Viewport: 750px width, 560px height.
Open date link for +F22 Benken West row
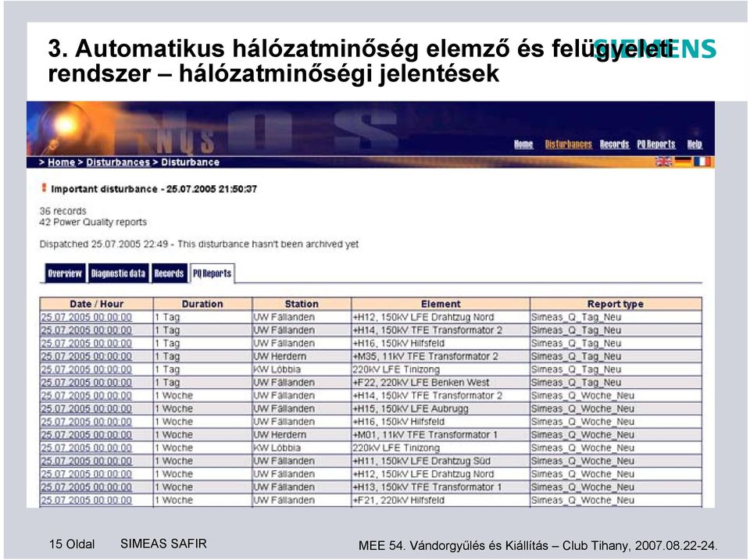click(86, 383)
